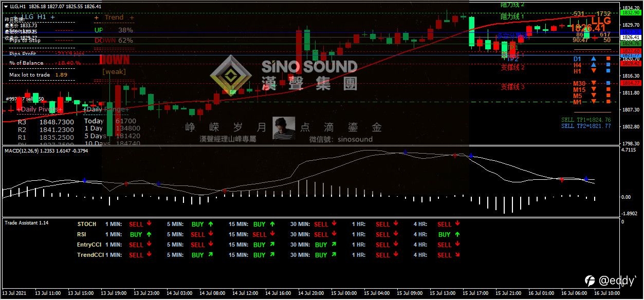Image resolution: width=644 pixels, height=300 pixels.
Task: Click the M5 orange down-trend triangle
Action: (x=594, y=96)
